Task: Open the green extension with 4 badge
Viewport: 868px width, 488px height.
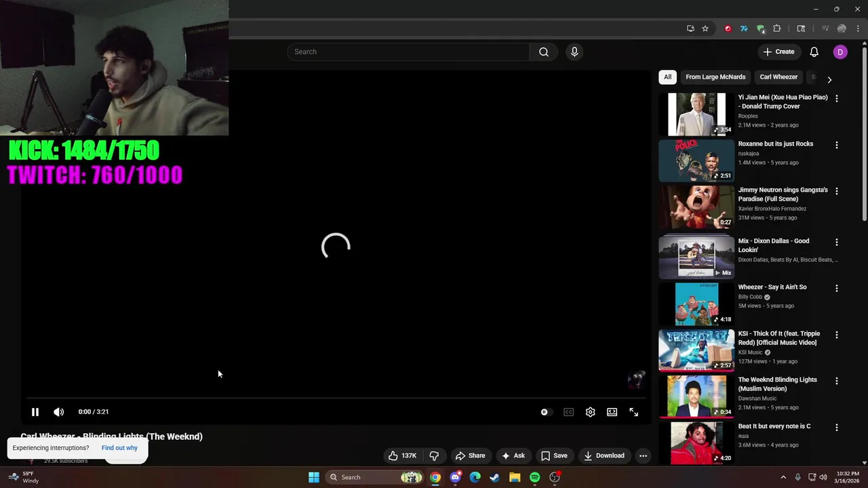Action: (x=761, y=28)
